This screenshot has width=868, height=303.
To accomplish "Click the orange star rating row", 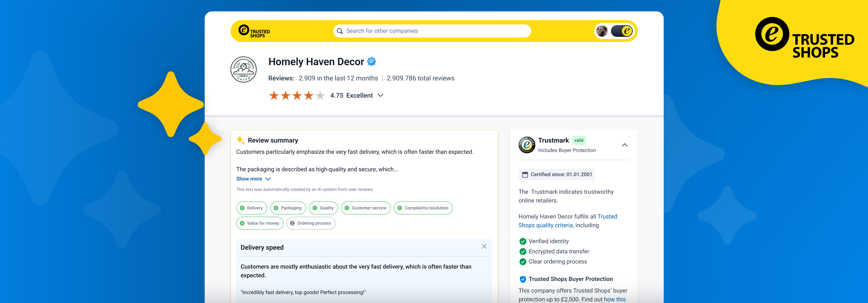I will tap(297, 96).
